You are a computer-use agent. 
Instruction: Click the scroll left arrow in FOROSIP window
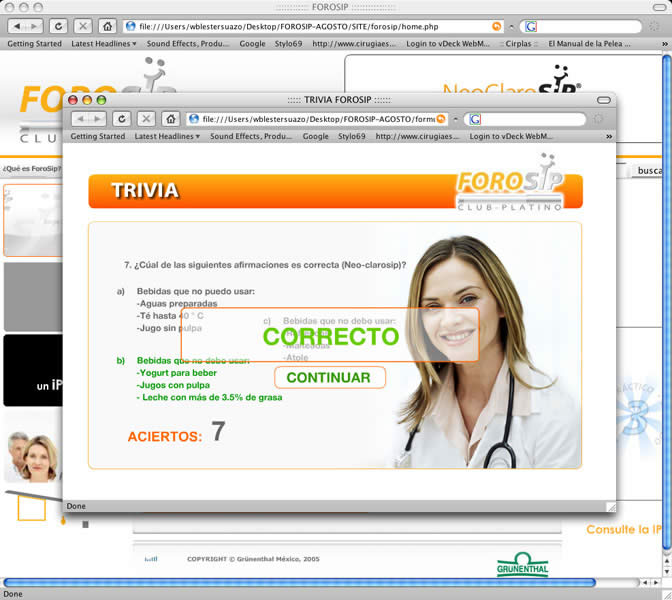[x=645, y=582]
